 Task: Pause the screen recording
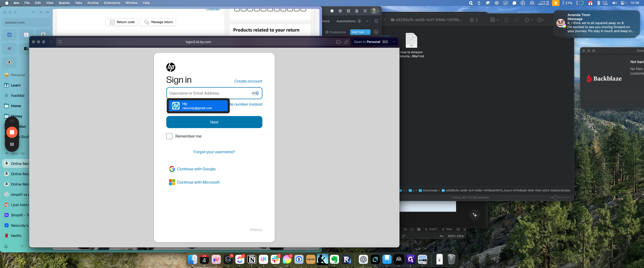pos(12,144)
